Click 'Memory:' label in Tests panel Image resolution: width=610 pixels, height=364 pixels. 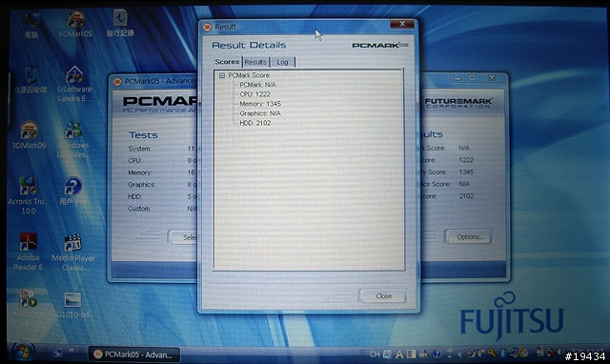tap(140, 172)
